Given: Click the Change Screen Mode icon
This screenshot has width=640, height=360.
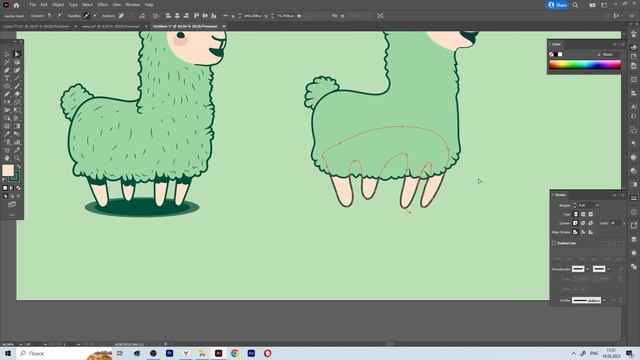Looking at the screenshot, I should (x=12, y=204).
